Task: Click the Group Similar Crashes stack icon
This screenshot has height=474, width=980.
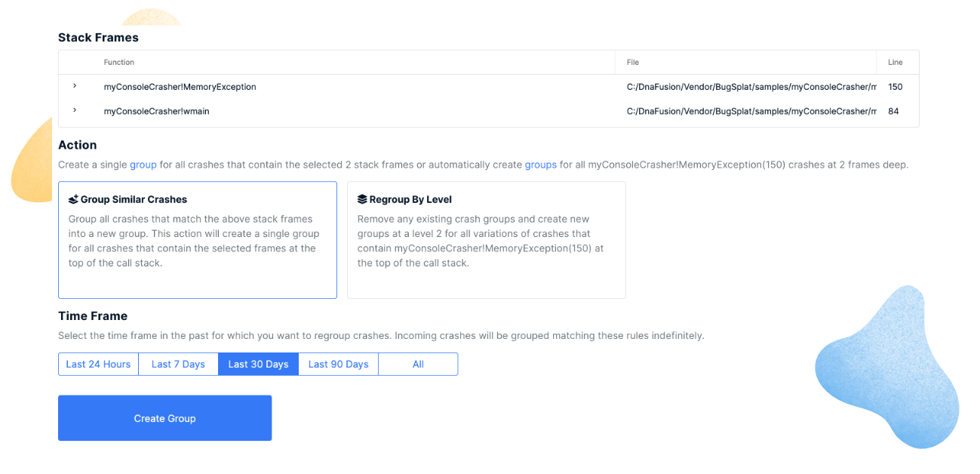Action: (x=73, y=200)
